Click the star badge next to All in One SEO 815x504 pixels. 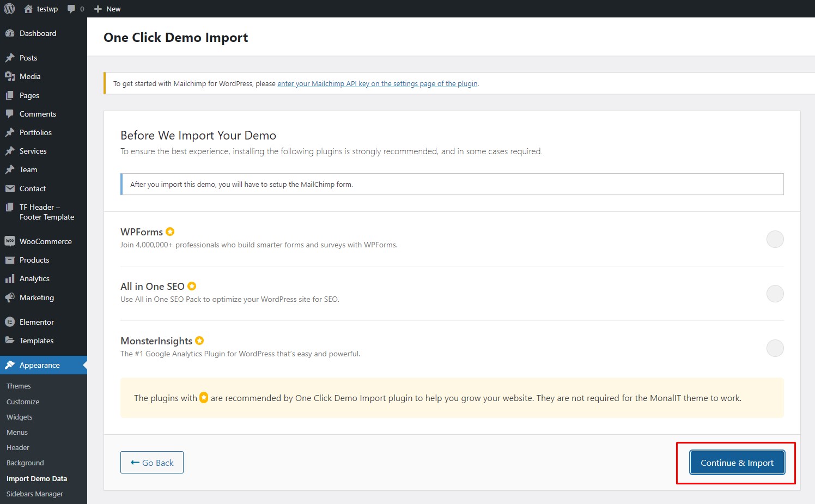tap(192, 286)
